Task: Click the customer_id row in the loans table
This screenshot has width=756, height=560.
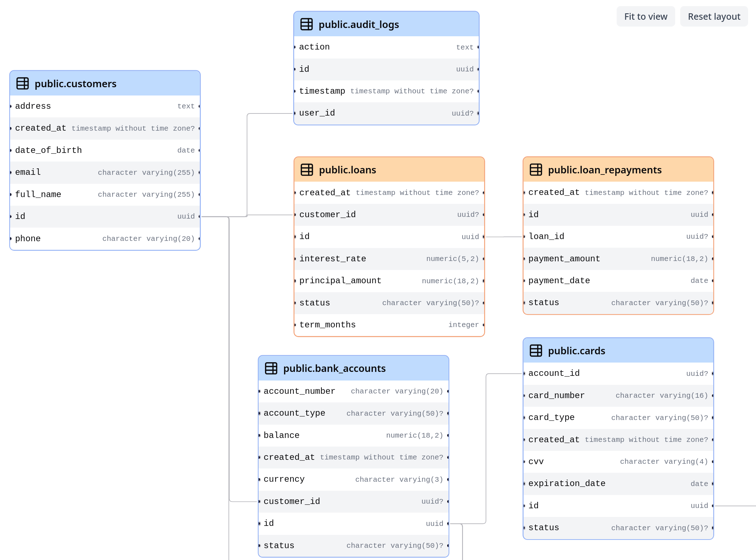Action: 389,215
